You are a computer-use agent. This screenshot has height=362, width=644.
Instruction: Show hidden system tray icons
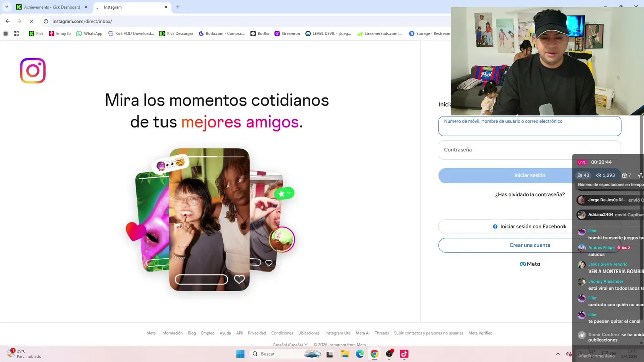557,354
